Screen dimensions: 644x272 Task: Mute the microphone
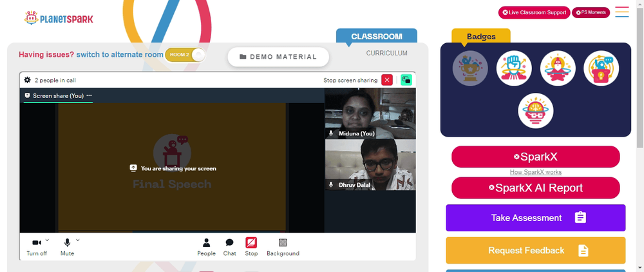(67, 246)
